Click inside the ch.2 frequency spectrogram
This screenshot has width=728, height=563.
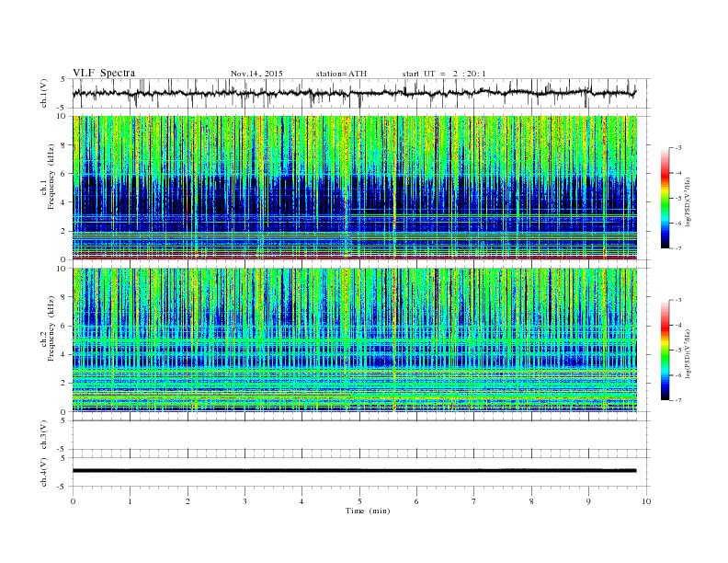[355, 340]
